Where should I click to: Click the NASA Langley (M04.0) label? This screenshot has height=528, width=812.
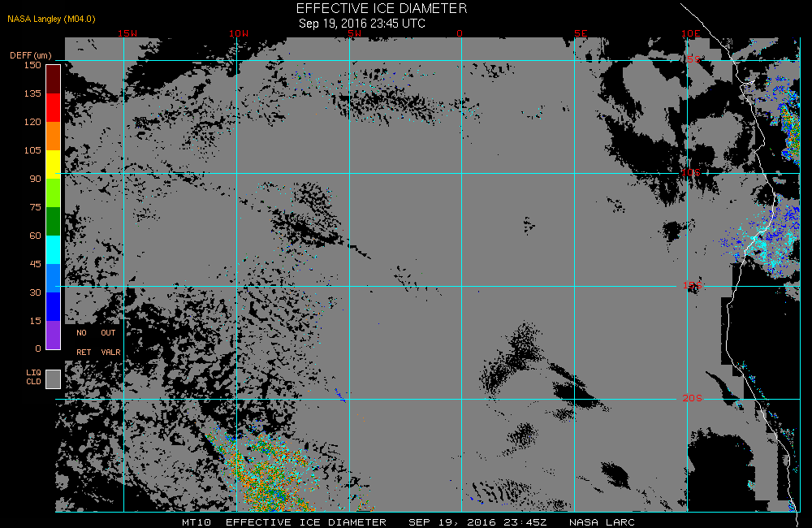pyautogui.click(x=51, y=19)
